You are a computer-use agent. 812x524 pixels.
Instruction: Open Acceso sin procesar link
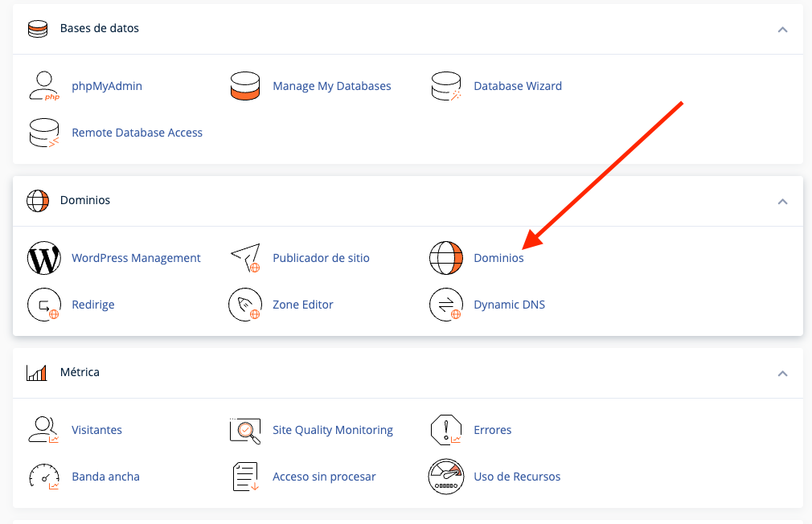(324, 477)
